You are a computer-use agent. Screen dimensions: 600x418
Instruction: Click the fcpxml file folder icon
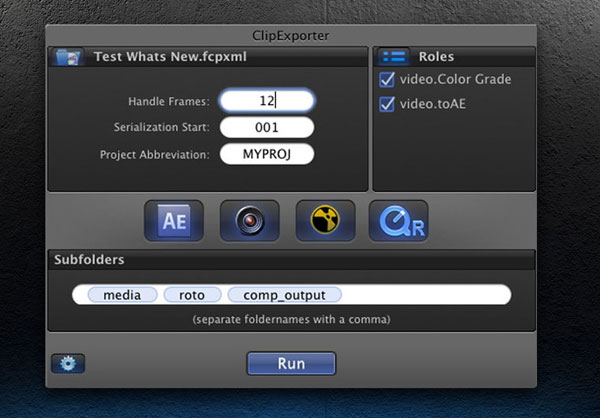[68, 57]
